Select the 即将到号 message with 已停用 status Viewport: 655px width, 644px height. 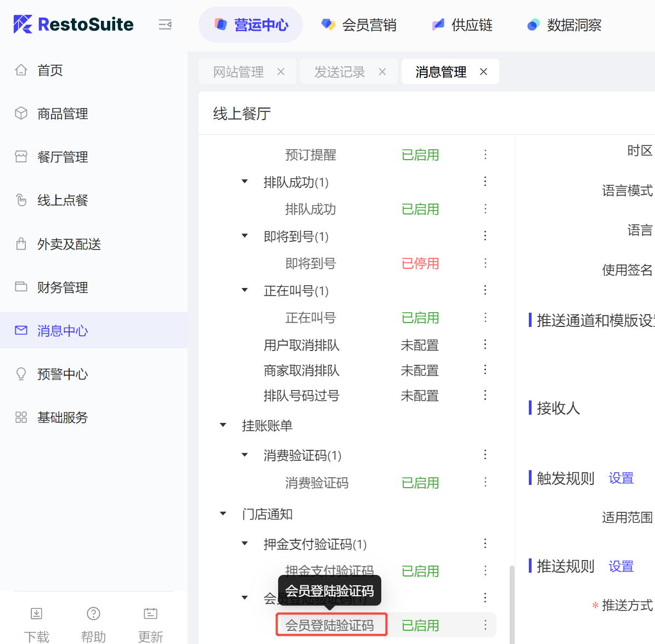(x=310, y=263)
